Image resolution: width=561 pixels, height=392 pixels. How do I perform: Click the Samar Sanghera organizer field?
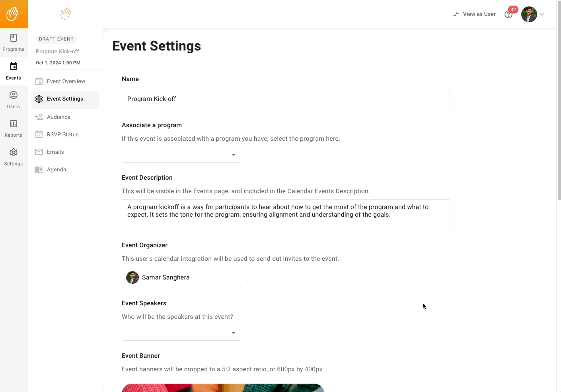(181, 278)
